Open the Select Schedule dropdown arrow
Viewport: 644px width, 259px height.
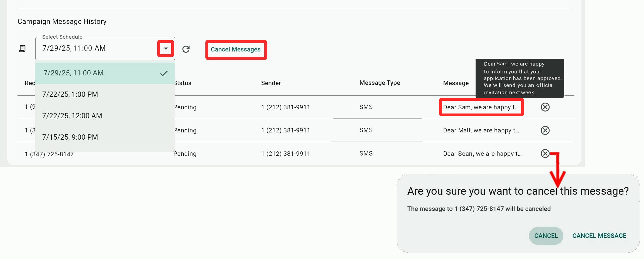[x=166, y=48]
